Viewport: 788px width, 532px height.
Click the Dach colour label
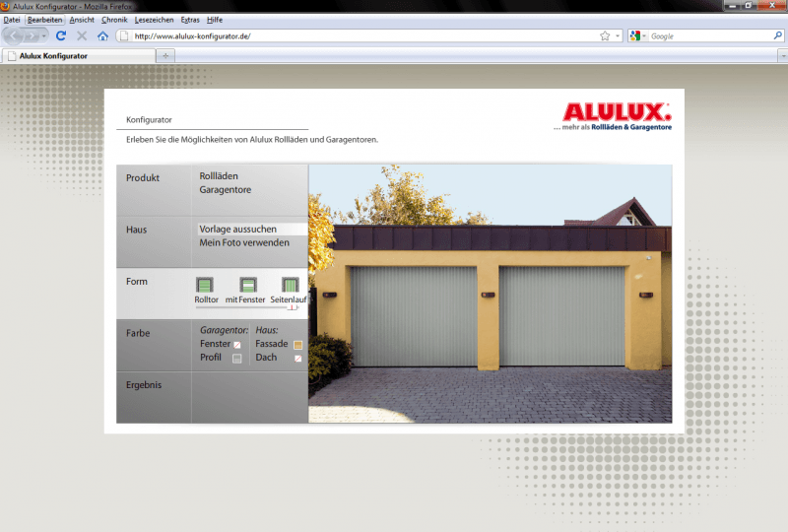[x=266, y=357]
